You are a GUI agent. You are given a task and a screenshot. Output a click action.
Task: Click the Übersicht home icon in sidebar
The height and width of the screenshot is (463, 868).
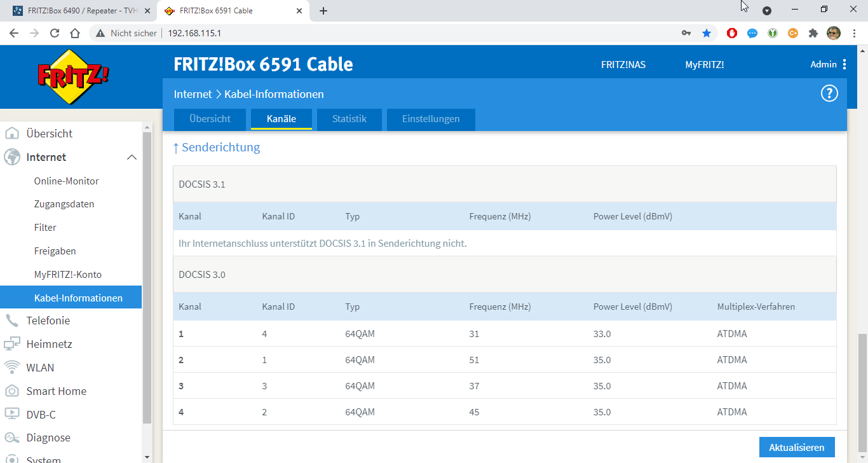coord(11,134)
